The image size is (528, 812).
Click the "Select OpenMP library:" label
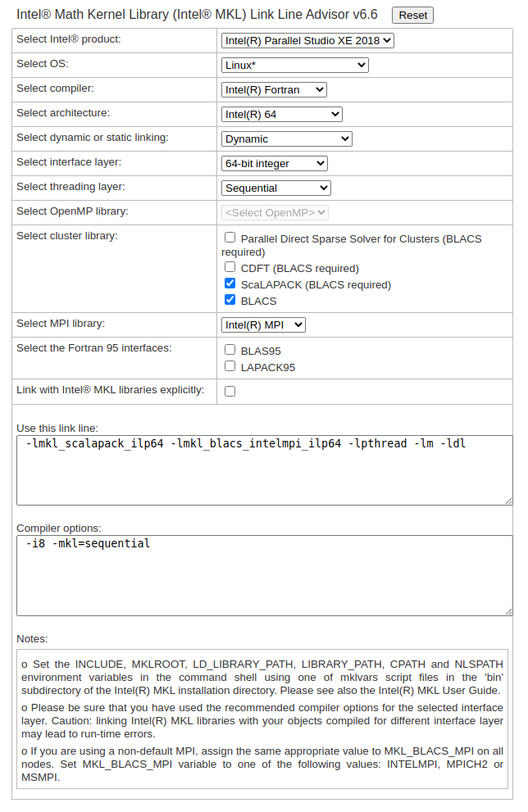72,211
